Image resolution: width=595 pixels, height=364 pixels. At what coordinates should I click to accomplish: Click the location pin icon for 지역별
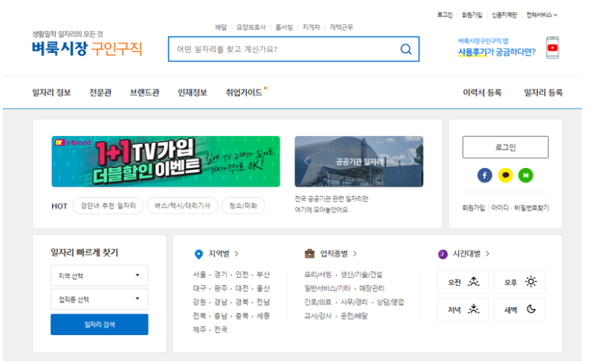coord(199,254)
